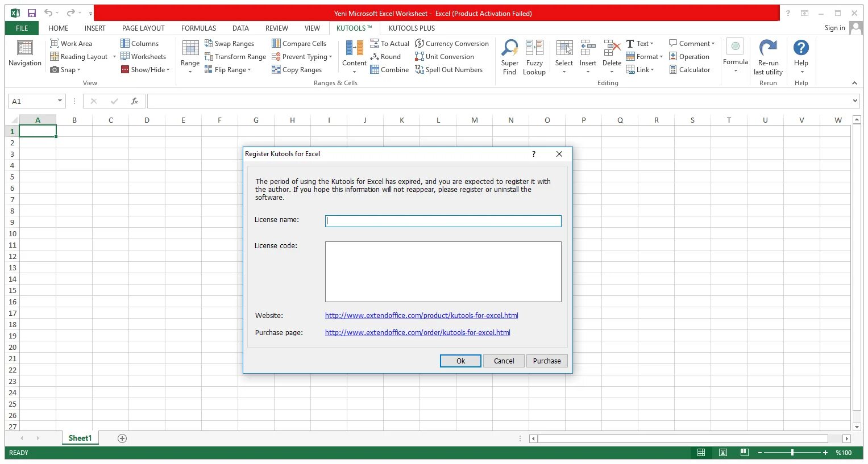Click the Purchase button
Viewport: 868px width, 464px height.
click(547, 361)
